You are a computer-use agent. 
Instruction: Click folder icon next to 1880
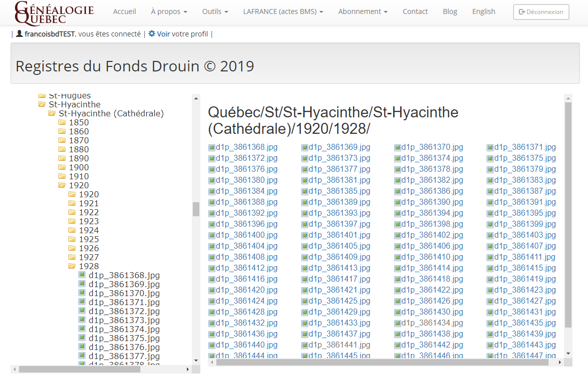tap(62, 149)
